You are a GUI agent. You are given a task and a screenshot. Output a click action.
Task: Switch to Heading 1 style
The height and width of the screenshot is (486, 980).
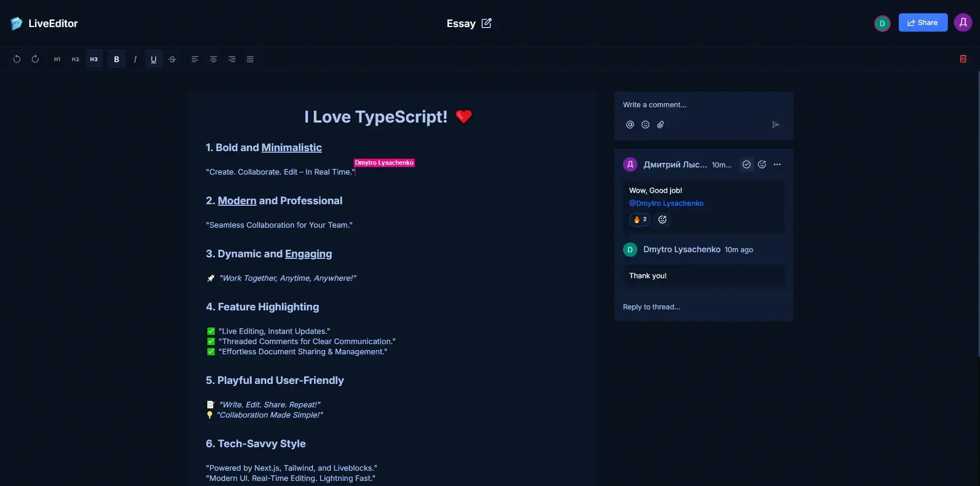tap(57, 59)
